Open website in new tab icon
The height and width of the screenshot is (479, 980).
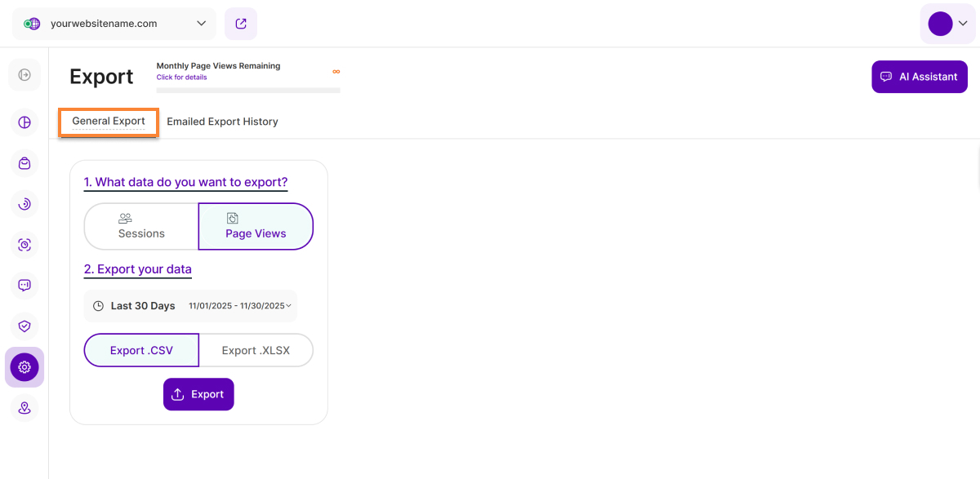(241, 24)
